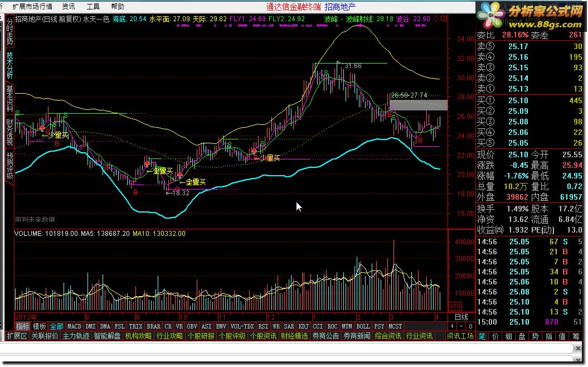Open the 帮助 menu
The width and height of the screenshot is (588, 367).
[118, 6]
